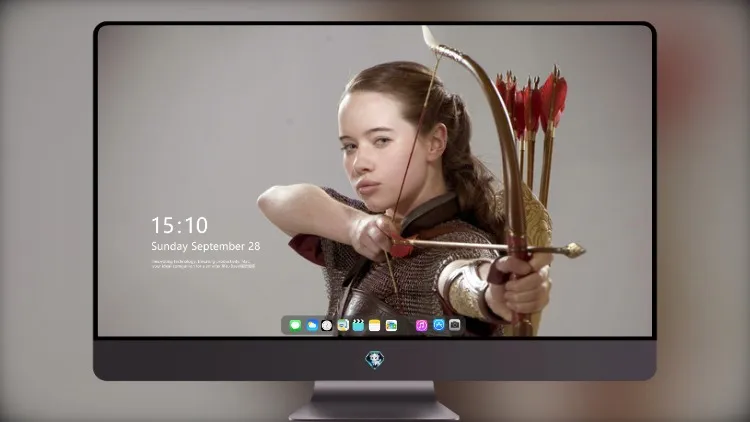This screenshot has width=750, height=422.
Task: Open the Clock app in dock
Action: 327,325
